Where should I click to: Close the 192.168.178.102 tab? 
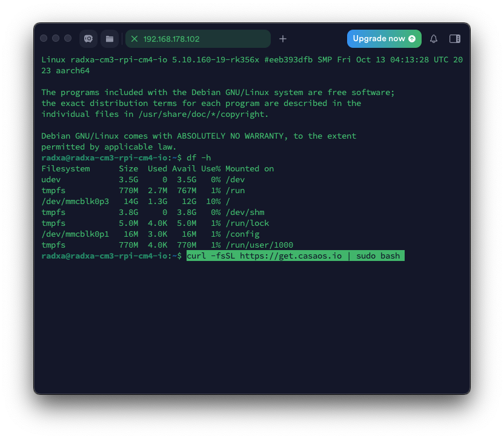tap(134, 39)
